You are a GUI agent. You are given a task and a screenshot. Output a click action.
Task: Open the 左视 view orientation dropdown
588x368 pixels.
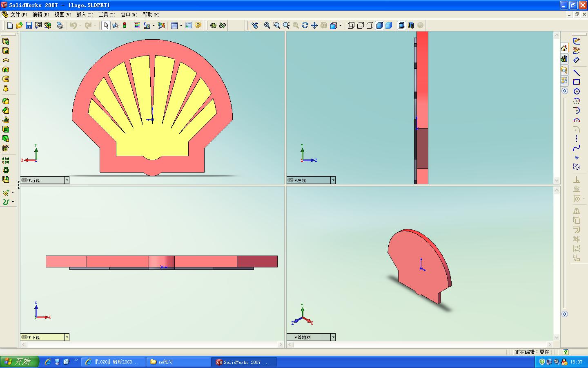tap(333, 180)
